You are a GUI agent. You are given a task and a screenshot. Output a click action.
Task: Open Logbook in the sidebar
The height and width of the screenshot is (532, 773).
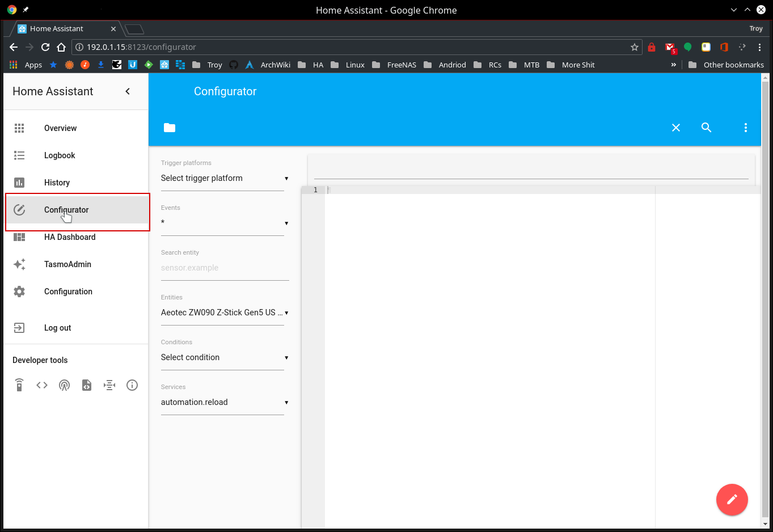76,155
